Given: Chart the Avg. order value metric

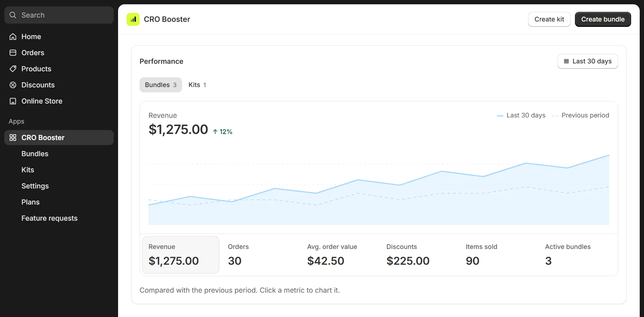Looking at the screenshot, I should [339, 255].
